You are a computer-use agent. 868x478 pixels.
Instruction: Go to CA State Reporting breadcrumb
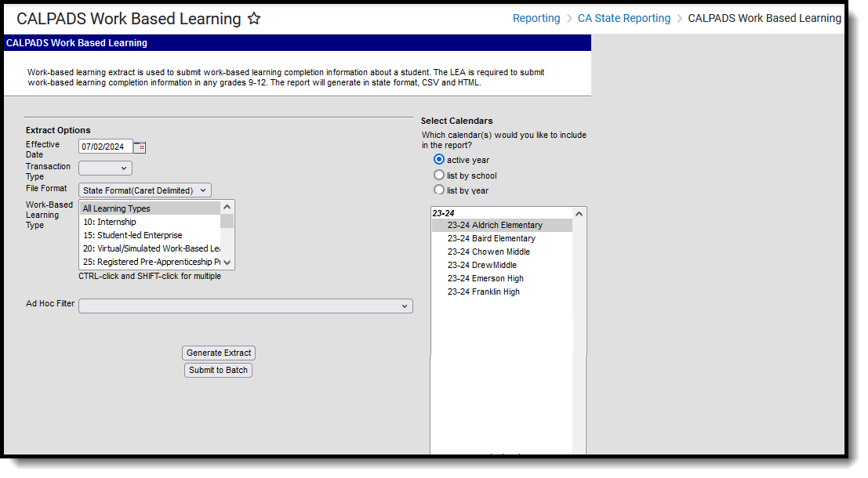pyautogui.click(x=624, y=18)
